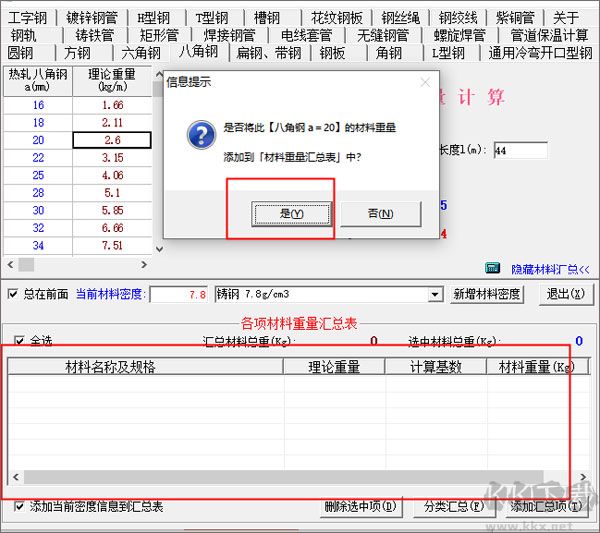Image resolution: width=600 pixels, height=533 pixels.
Task: Click the down arrow of steel table scrollbar
Action: (160, 249)
